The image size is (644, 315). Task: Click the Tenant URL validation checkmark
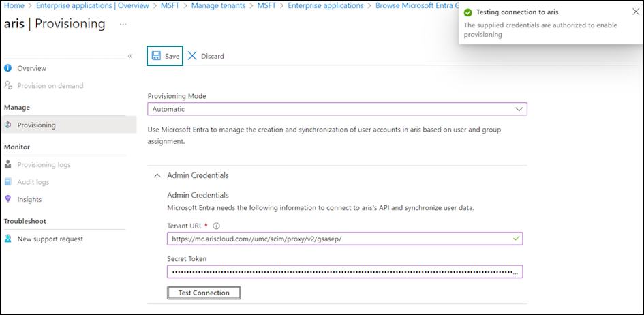click(517, 238)
